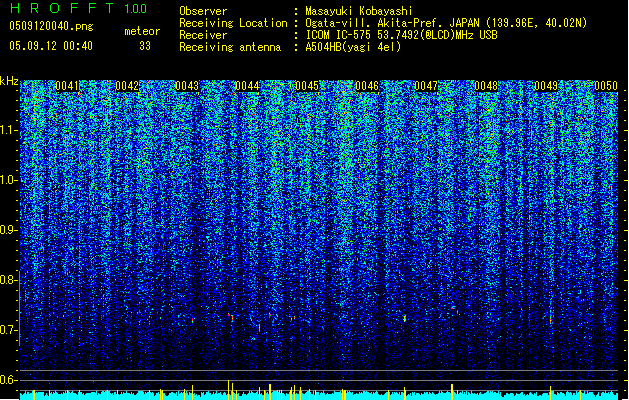This screenshot has height=400, width=629.
Task: Click the 0.7 frequency axis label
Action: click(x=9, y=330)
